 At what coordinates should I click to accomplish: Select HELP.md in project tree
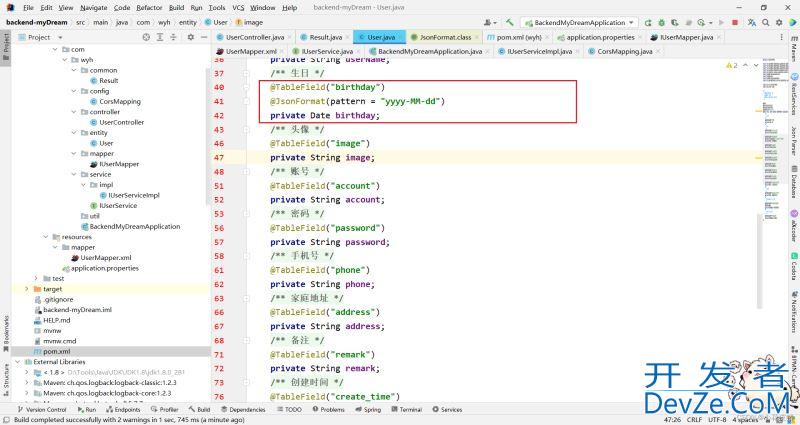tap(57, 320)
